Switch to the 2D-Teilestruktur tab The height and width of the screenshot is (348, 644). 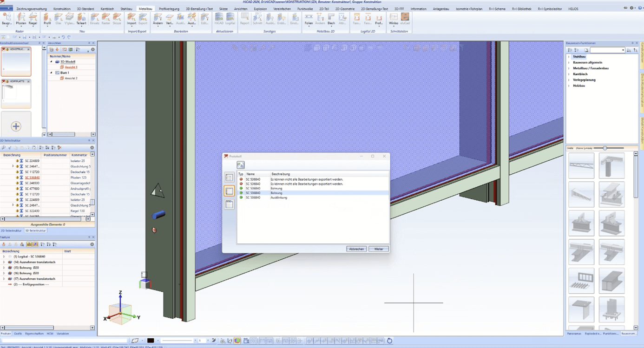pyautogui.click(x=11, y=230)
